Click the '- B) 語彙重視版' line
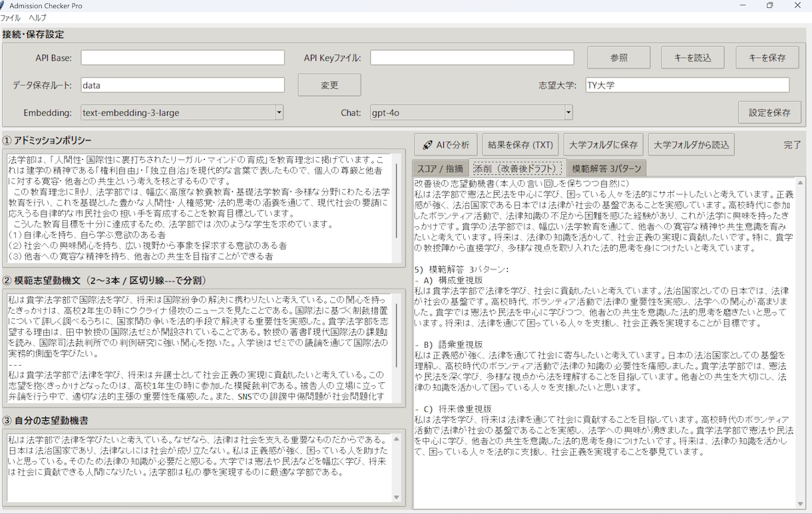 (449, 344)
